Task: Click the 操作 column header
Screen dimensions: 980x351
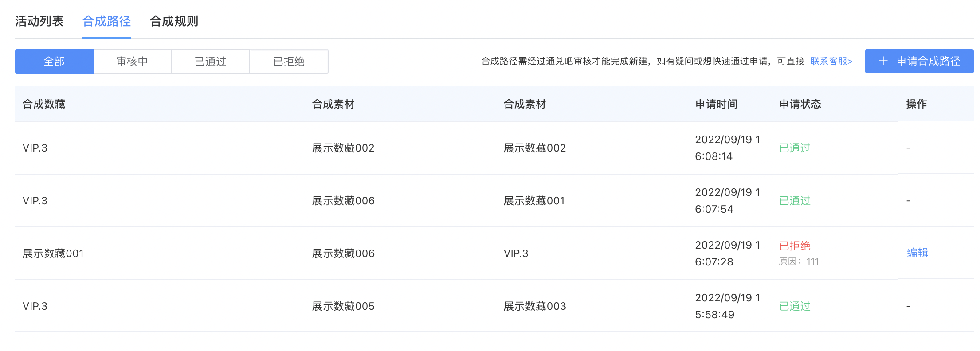Action: tap(916, 104)
